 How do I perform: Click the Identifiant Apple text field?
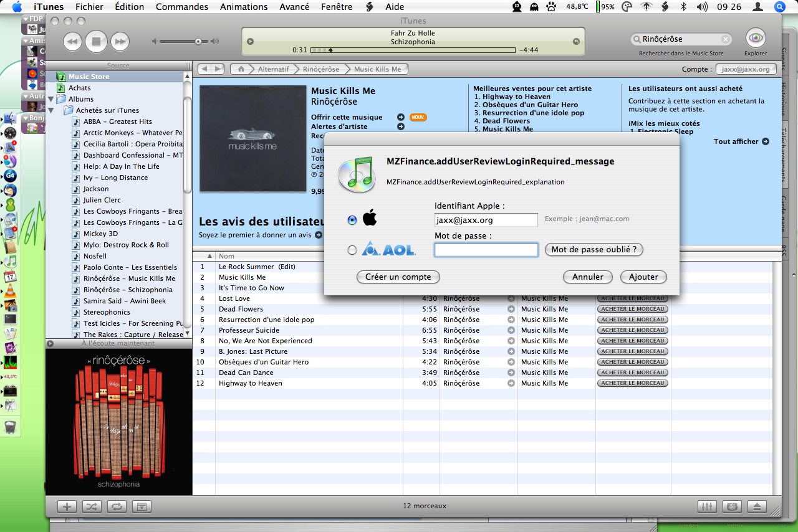(486, 220)
